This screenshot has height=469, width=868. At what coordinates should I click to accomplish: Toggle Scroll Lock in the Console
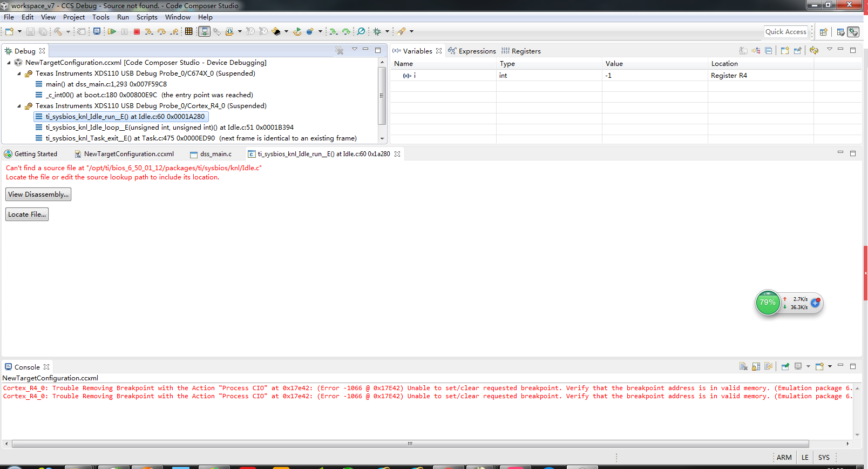756,366
